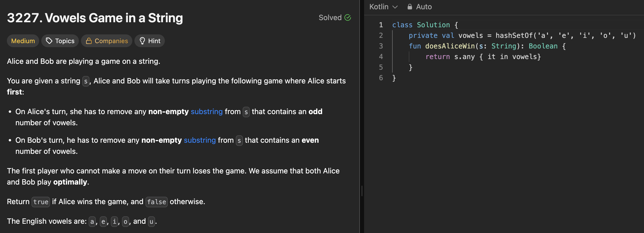Click the panel divider resize handle
Image resolution: width=644 pixels, height=233 pixels.
click(x=362, y=191)
